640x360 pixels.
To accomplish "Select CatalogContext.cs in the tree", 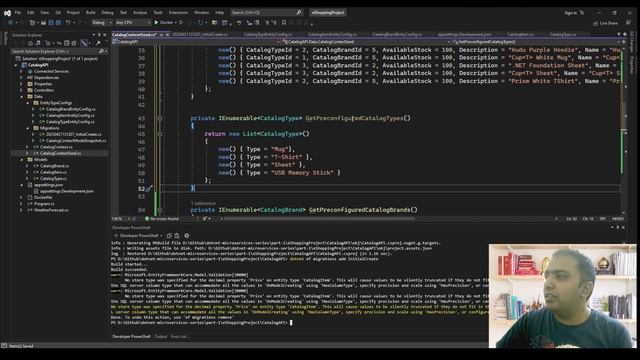I will pos(56,147).
